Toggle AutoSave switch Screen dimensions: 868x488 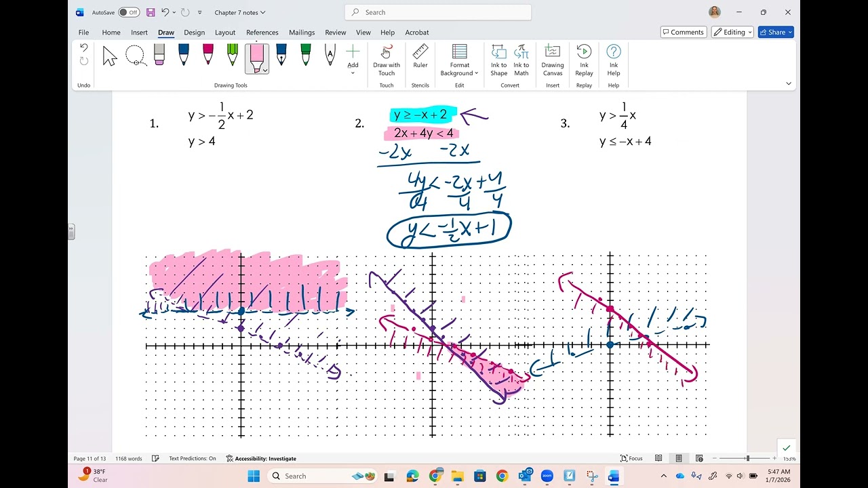click(x=129, y=12)
